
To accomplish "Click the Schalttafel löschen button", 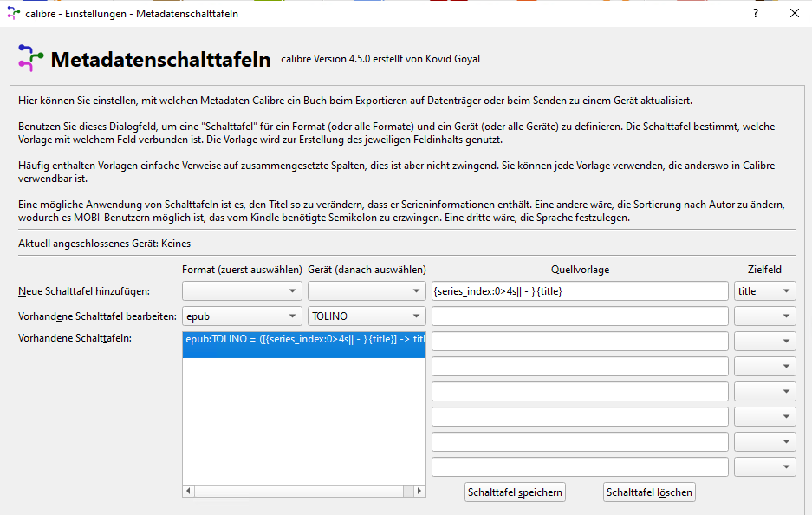I will (649, 492).
